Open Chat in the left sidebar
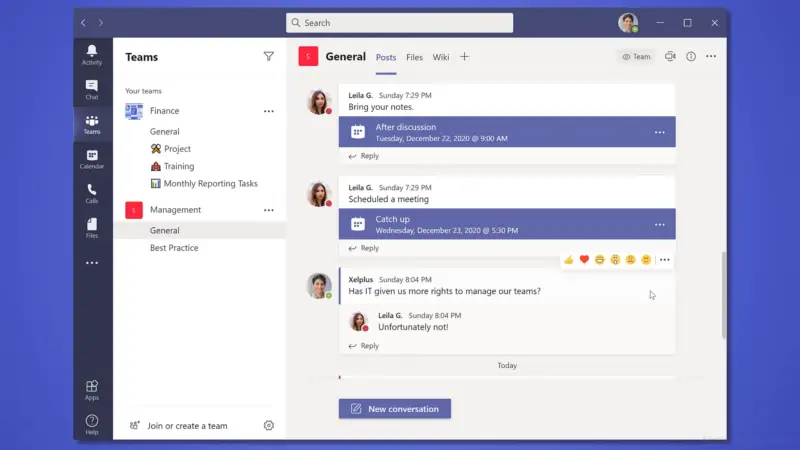The image size is (800, 450). pos(92,90)
